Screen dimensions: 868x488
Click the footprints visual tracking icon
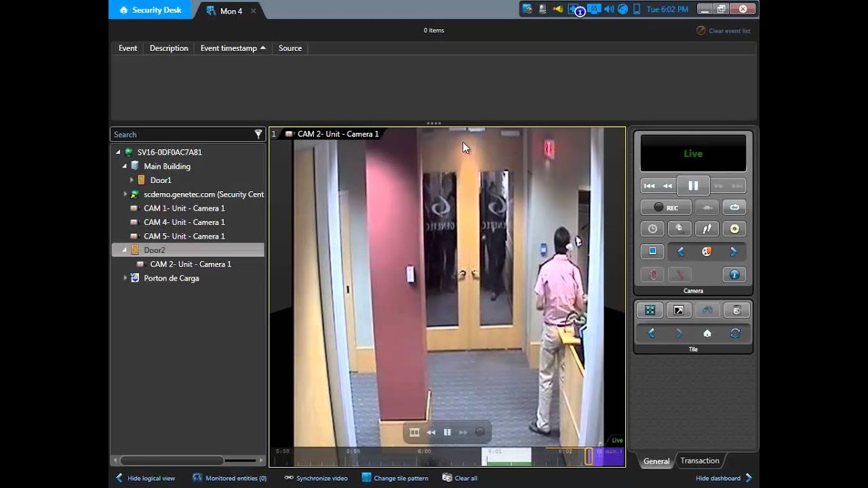tap(707, 229)
